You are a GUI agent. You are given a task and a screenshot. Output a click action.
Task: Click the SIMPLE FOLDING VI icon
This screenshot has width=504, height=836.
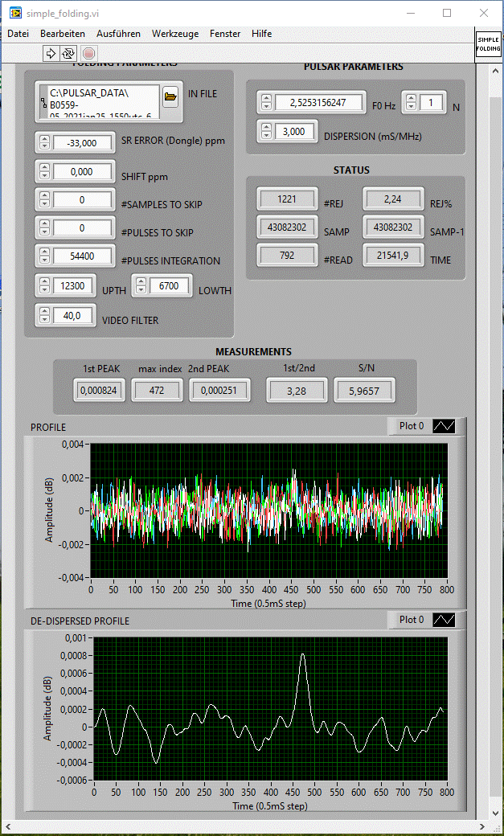pos(488,44)
